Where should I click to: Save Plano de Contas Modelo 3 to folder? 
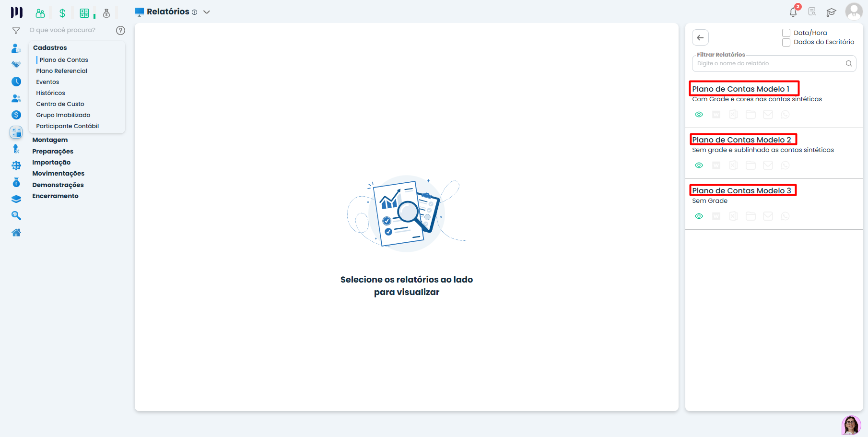coord(751,216)
